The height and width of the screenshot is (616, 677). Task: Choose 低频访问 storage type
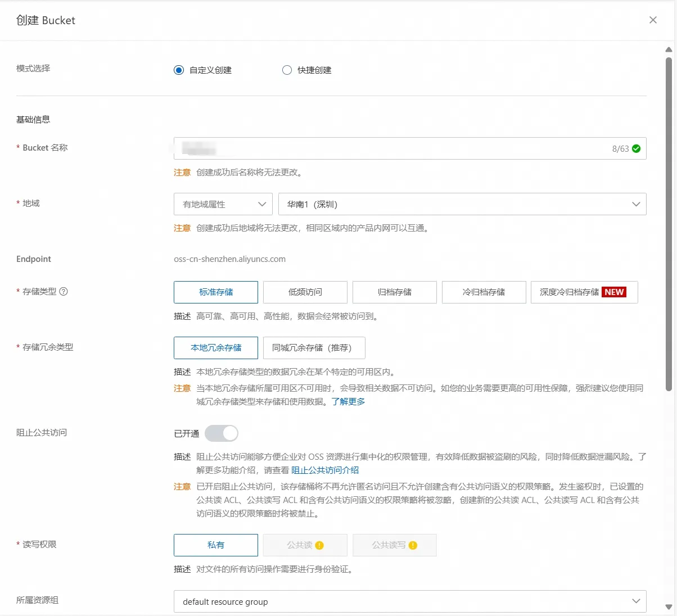pos(305,292)
